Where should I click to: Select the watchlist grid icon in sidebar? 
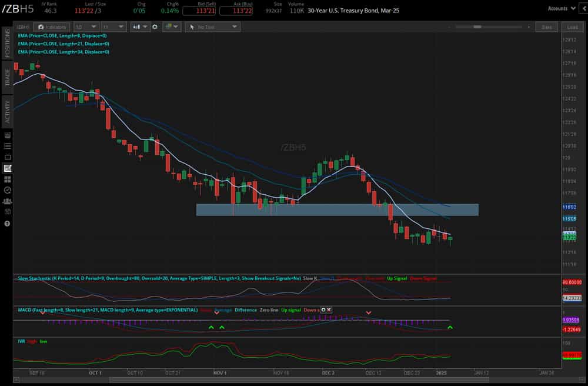point(8,179)
